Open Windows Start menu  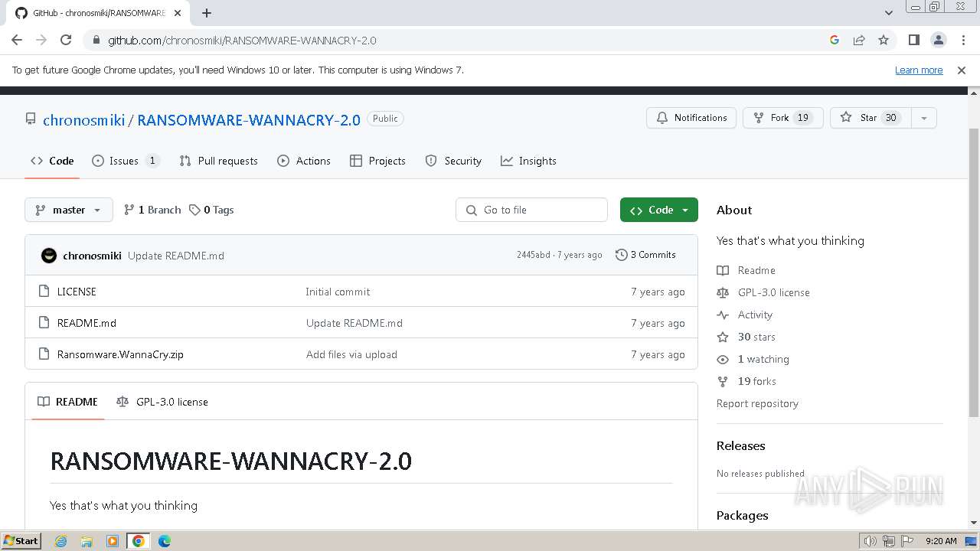pos(21,541)
